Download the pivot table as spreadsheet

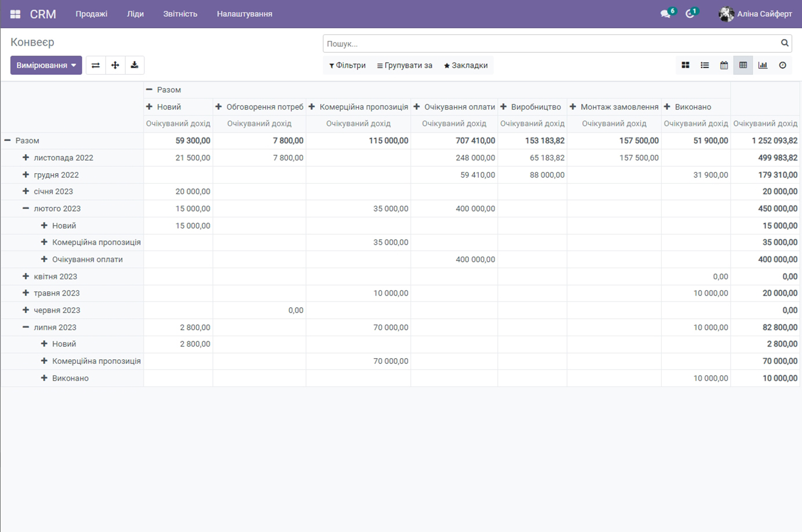(135, 65)
